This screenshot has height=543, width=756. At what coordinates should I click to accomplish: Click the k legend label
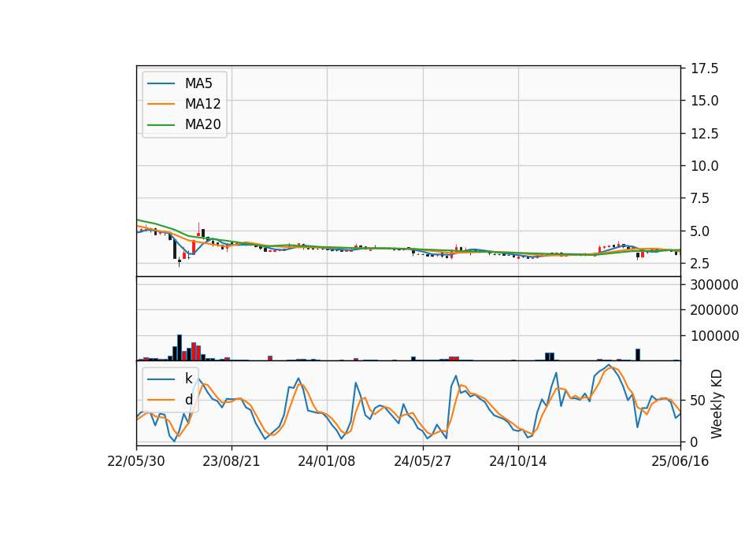[x=188, y=379]
